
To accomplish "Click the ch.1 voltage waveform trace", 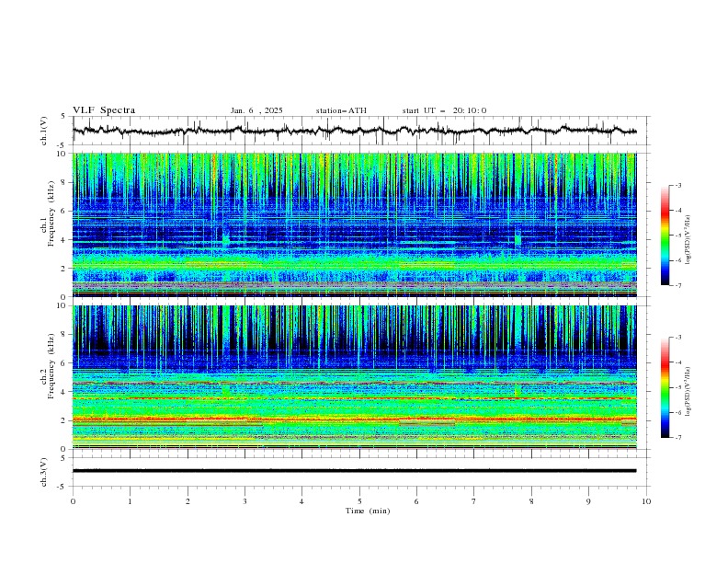I will (354, 131).
